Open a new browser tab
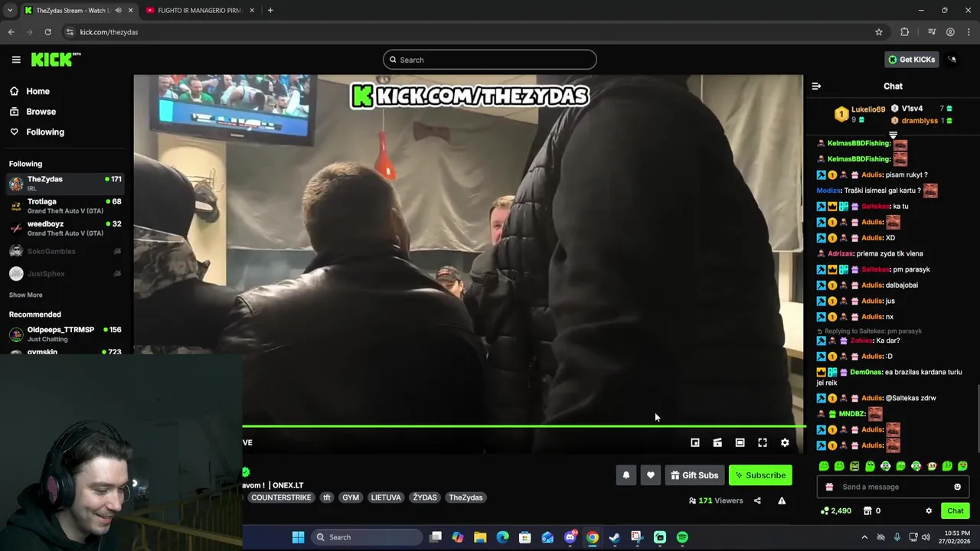The width and height of the screenshot is (980, 551). [x=270, y=10]
